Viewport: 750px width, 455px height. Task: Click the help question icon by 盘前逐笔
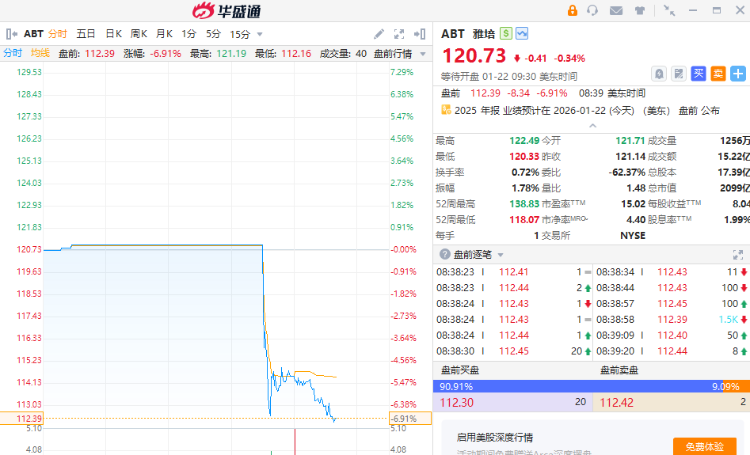[x=445, y=254]
